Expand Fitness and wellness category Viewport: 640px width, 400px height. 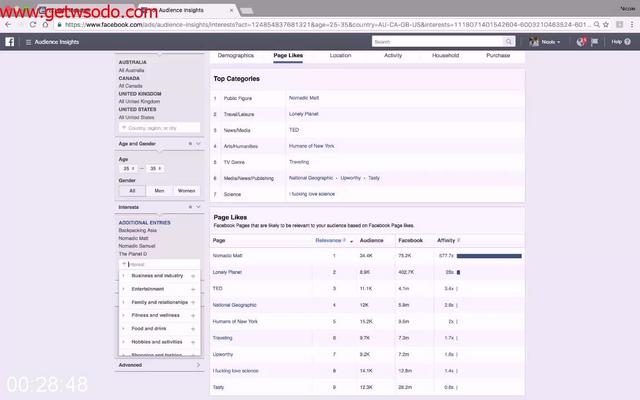point(123,315)
